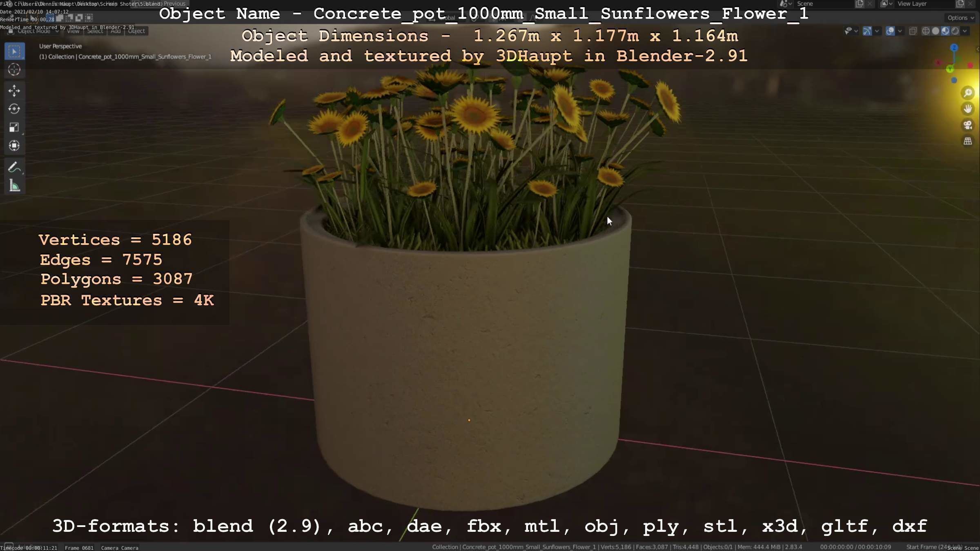Click the pan view hand icon
The width and height of the screenshot is (980, 551).
click(967, 109)
